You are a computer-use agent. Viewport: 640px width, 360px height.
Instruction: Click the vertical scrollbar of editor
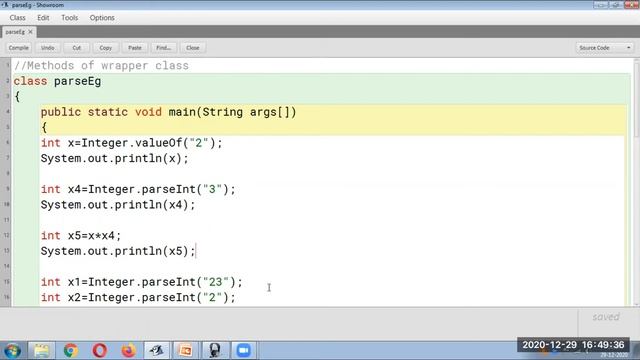636,182
